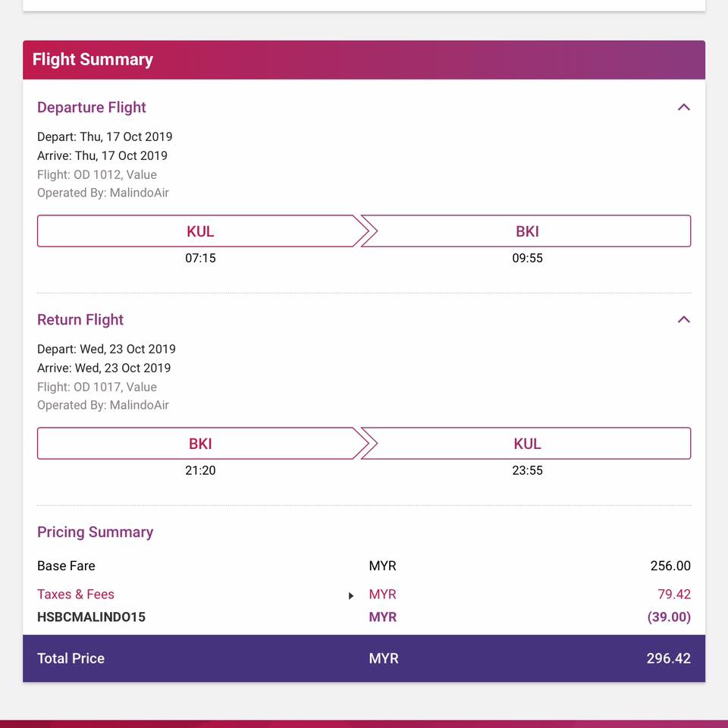Select the KUL destination box for return

526,444
